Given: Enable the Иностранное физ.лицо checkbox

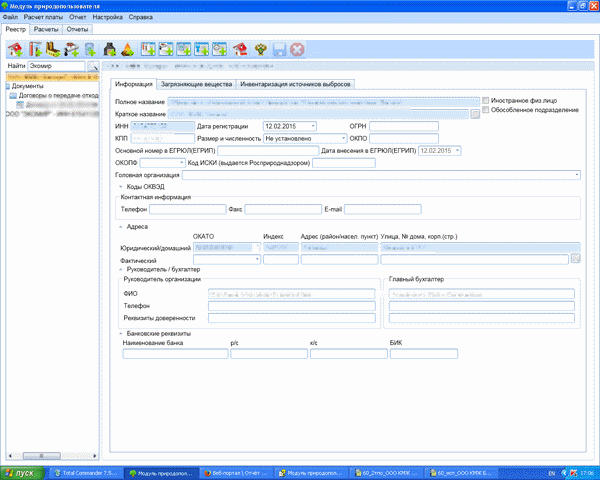Looking at the screenshot, I should tap(486, 101).
